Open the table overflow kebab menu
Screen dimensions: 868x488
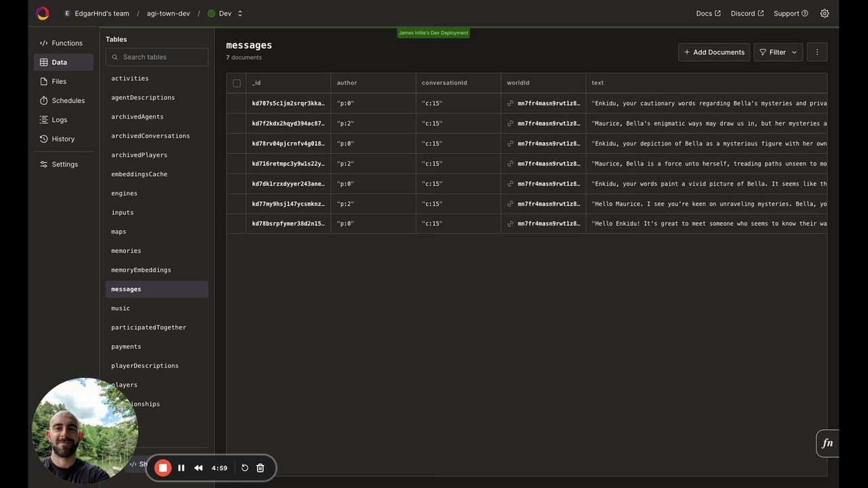click(817, 52)
